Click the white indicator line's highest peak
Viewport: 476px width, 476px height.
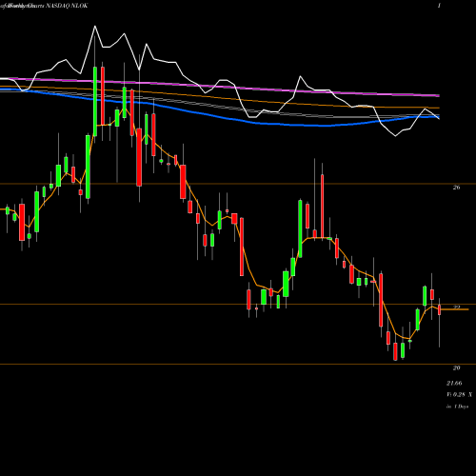(x=95, y=27)
